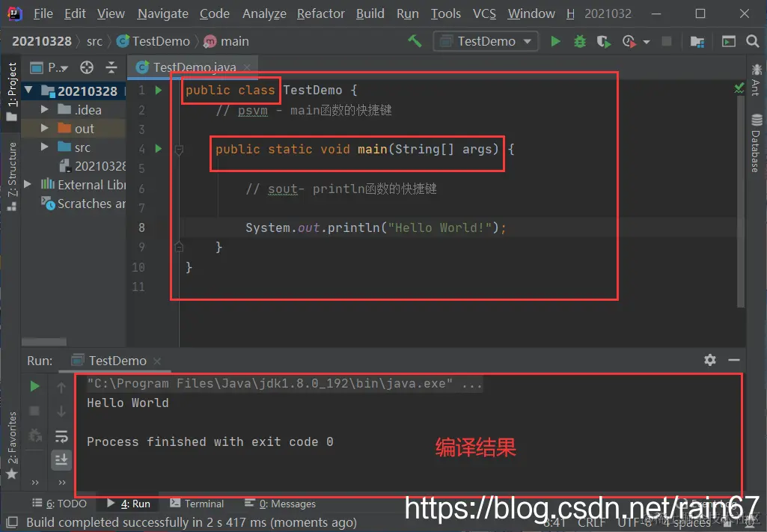
Task: Open the 2: Favorites side tab
Action: click(12, 446)
